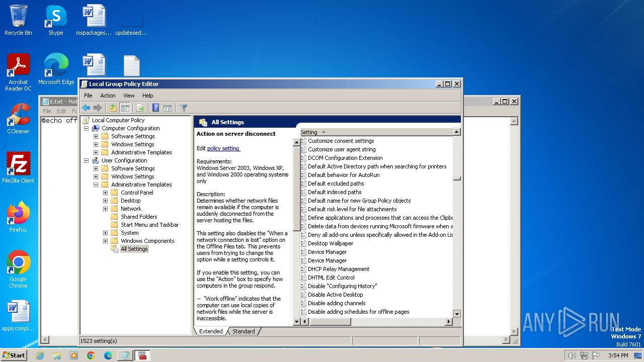Open Google Chrome desktop icon
This screenshot has height=362, width=644.
(18, 269)
